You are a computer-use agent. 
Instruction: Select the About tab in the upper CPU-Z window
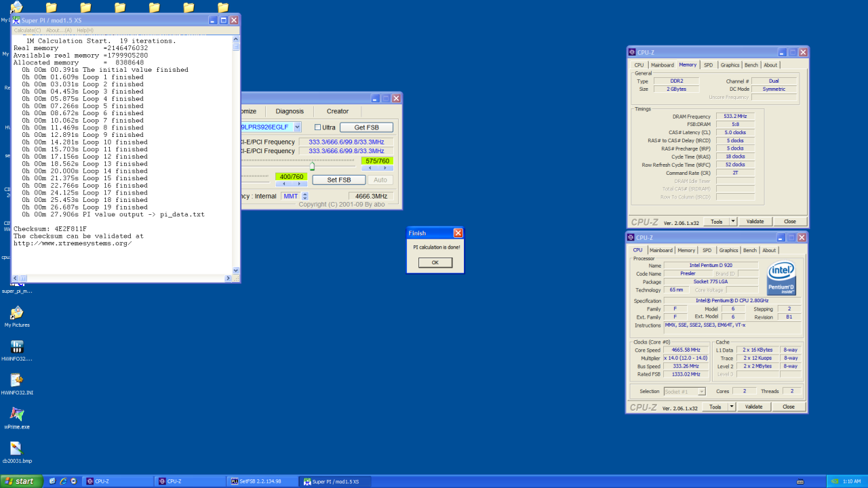click(770, 65)
